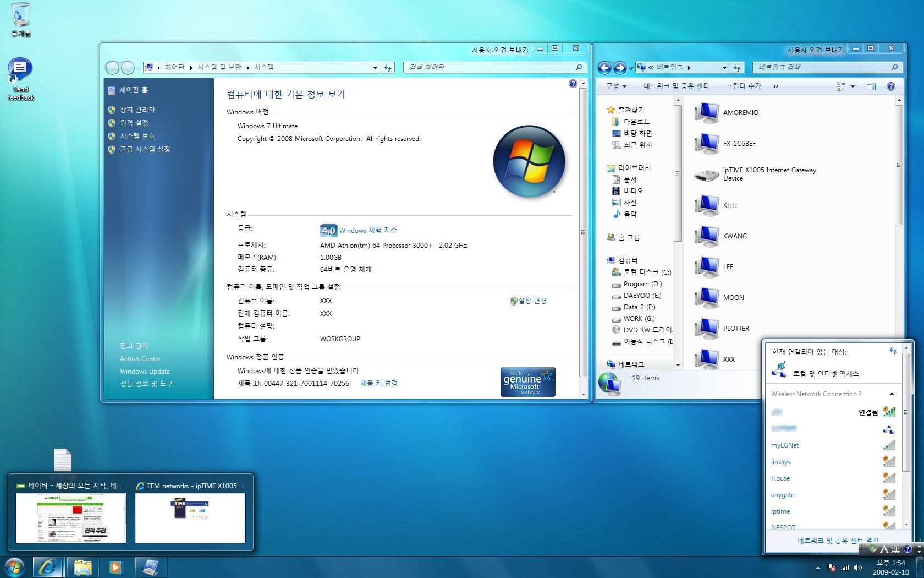Go back in the Network window
Screen dimensions: 924x578
click(x=604, y=68)
